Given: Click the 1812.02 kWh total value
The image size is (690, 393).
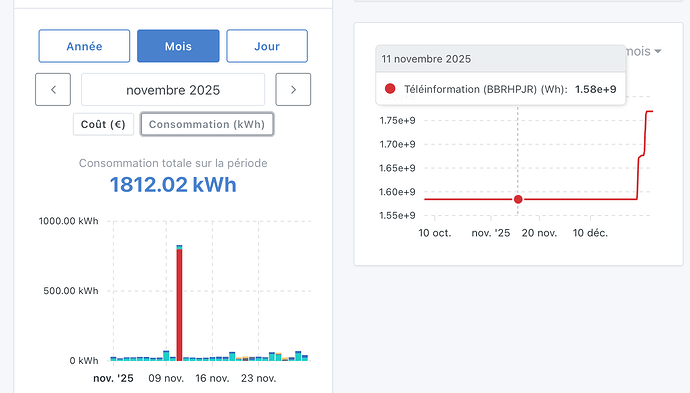Looking at the screenshot, I should coord(173,184).
